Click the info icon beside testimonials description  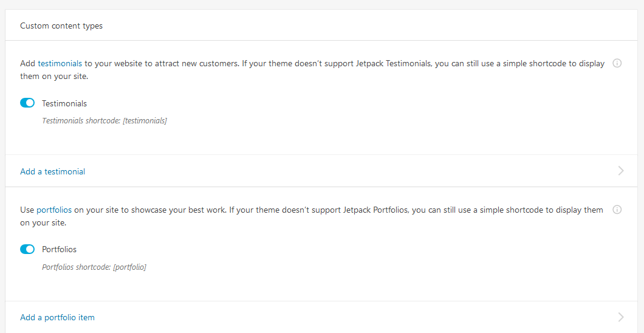tap(617, 63)
